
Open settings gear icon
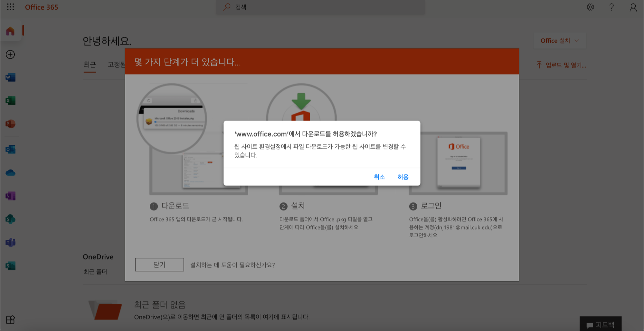click(590, 7)
